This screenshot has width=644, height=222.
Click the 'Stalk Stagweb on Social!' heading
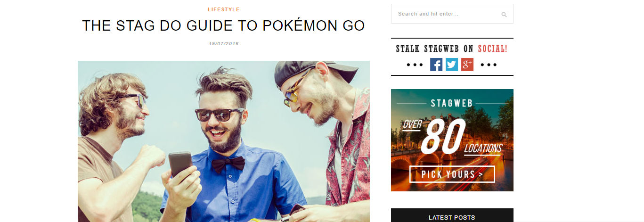452,48
